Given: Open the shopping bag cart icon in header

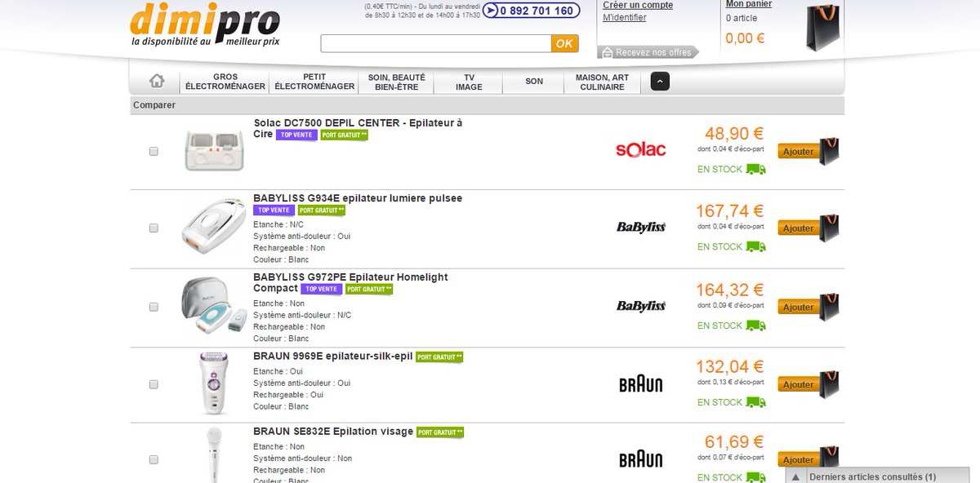Looking at the screenshot, I should [822, 27].
